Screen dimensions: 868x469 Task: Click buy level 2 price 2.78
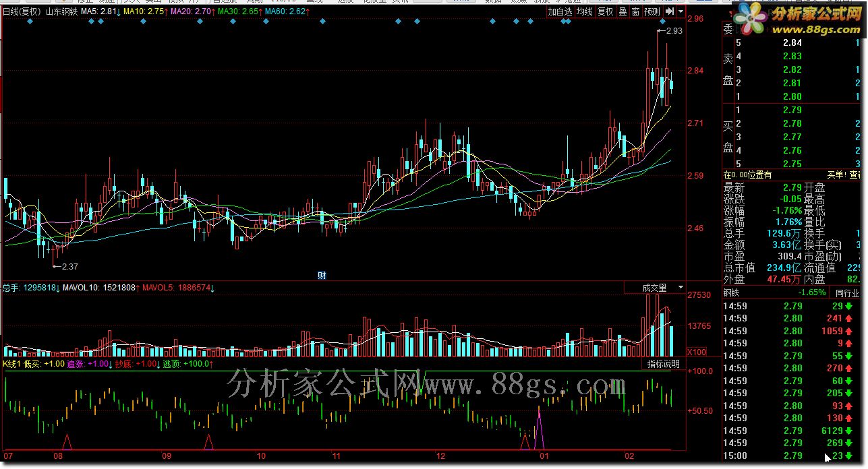tap(792, 124)
